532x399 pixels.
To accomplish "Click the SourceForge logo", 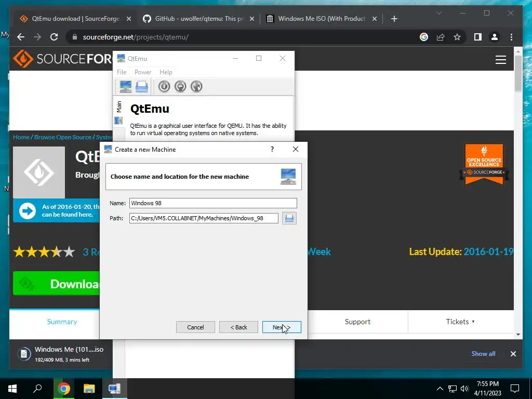I will point(62,59).
